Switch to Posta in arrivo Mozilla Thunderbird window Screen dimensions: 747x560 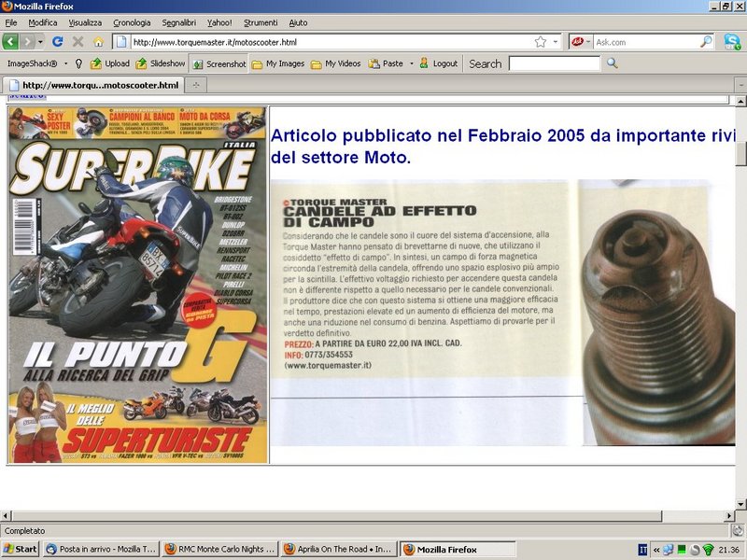(x=101, y=549)
